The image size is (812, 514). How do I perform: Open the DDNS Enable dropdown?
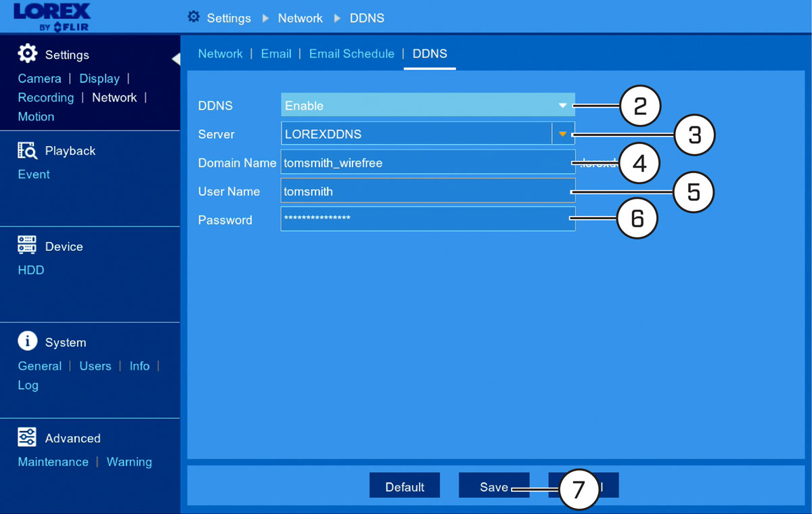pos(428,106)
